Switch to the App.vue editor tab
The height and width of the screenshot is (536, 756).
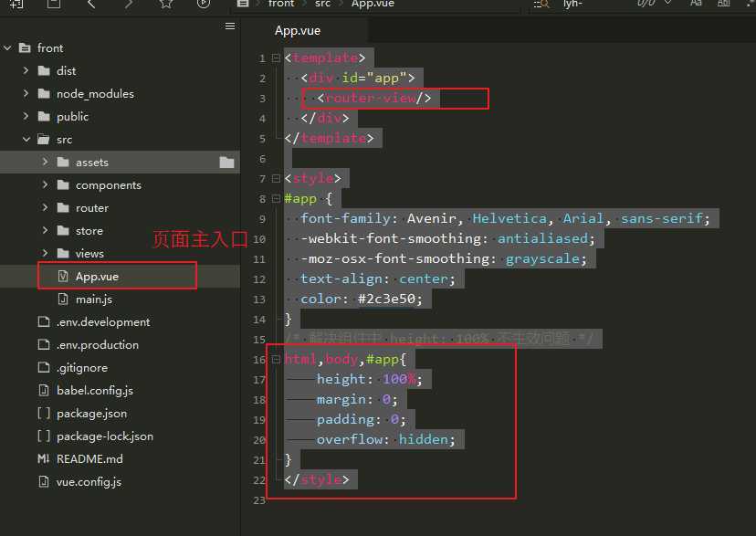298,31
